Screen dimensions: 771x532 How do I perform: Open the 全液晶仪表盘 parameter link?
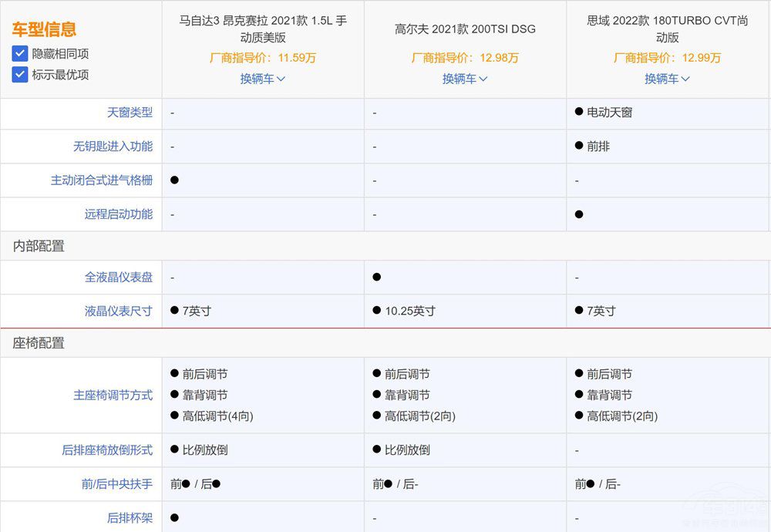[x=119, y=278]
